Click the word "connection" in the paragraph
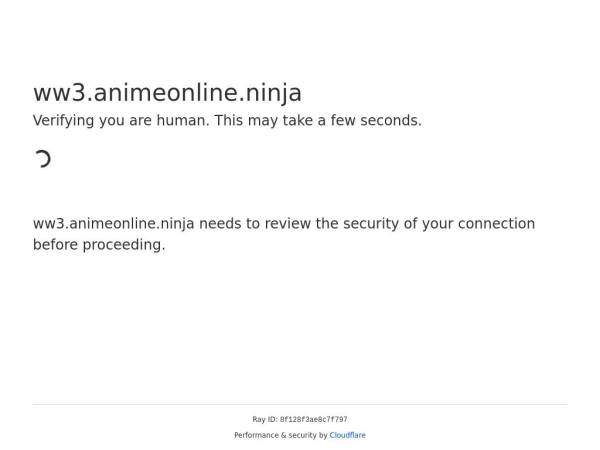Screen dimensions: 600x450 [x=495, y=224]
